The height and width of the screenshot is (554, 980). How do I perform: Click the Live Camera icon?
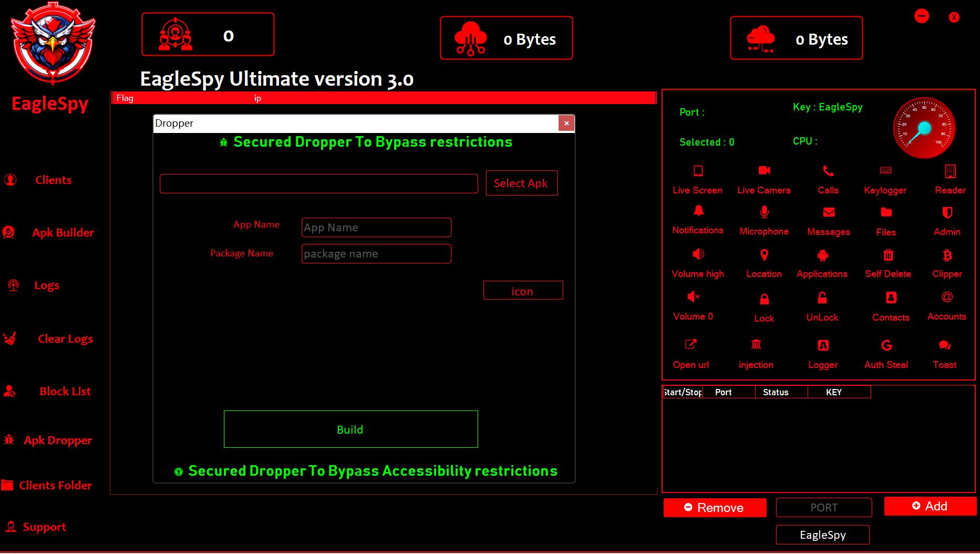tap(764, 170)
